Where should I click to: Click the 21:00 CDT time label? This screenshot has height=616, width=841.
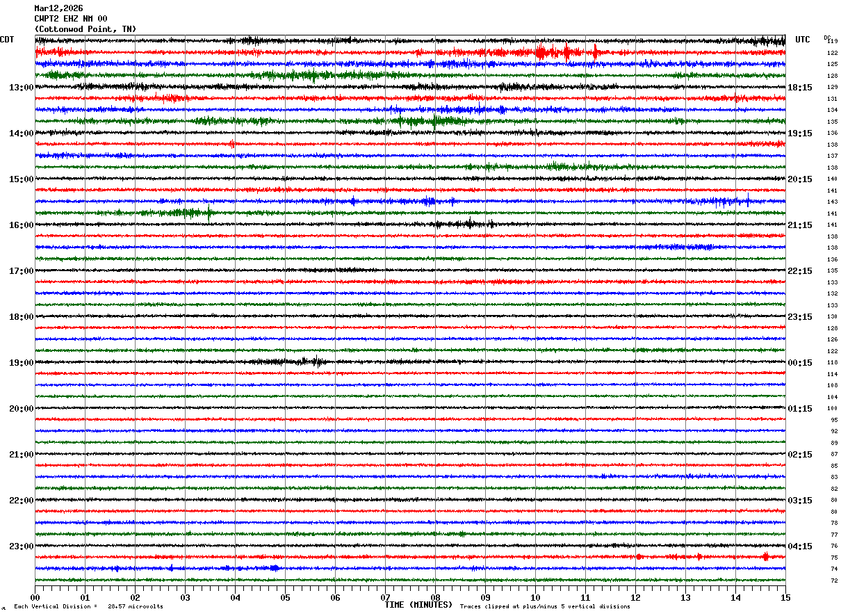[22, 455]
